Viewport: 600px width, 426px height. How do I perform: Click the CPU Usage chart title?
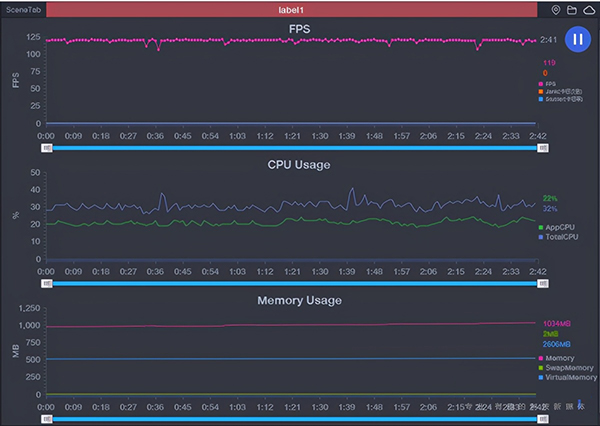pyautogui.click(x=299, y=164)
